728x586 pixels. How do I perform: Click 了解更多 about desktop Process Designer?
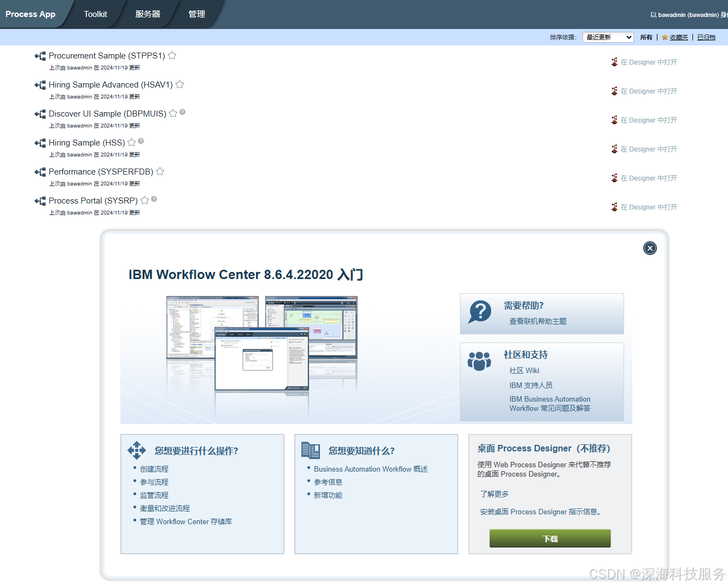(494, 494)
